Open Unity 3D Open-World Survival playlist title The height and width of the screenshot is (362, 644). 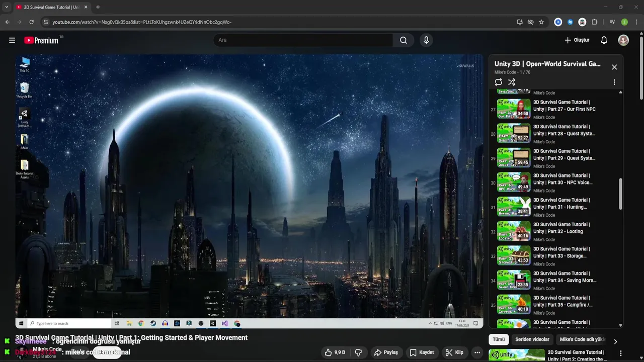point(547,64)
